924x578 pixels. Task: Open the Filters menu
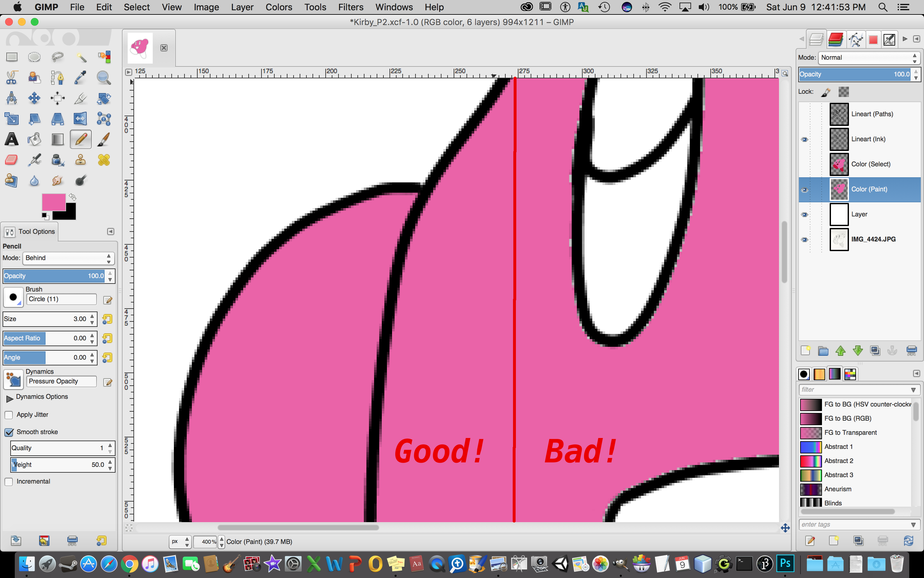(350, 7)
